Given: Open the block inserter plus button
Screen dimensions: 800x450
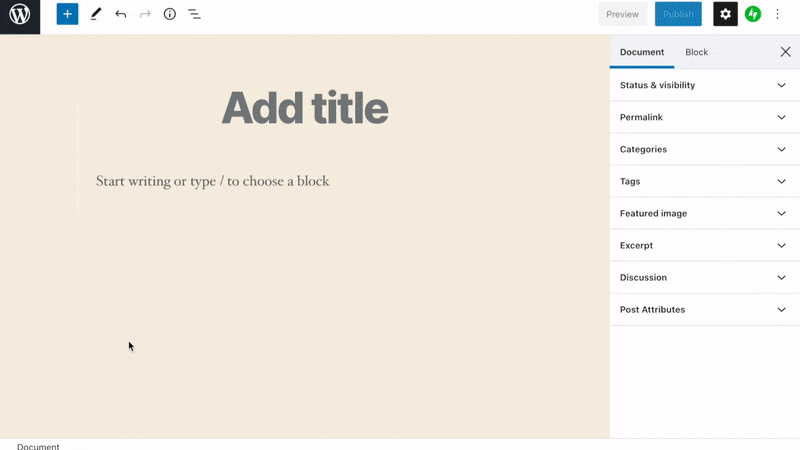Looking at the screenshot, I should 67,14.
